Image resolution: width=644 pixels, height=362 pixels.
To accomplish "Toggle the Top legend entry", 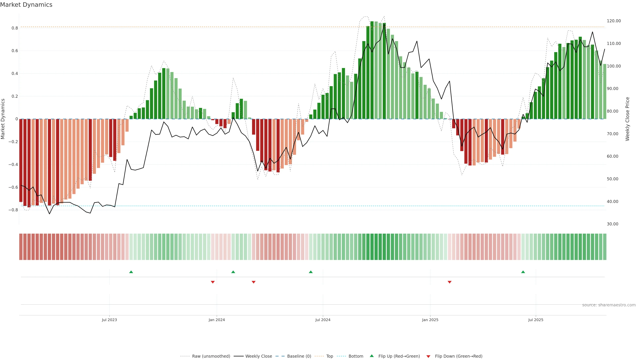I will pos(330,356).
